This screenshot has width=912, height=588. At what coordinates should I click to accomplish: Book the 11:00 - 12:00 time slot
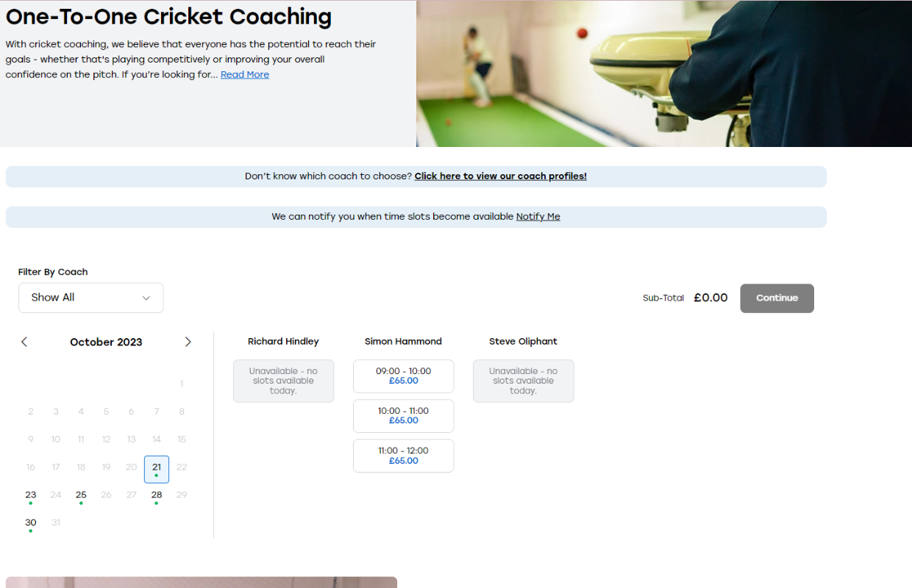(403, 456)
